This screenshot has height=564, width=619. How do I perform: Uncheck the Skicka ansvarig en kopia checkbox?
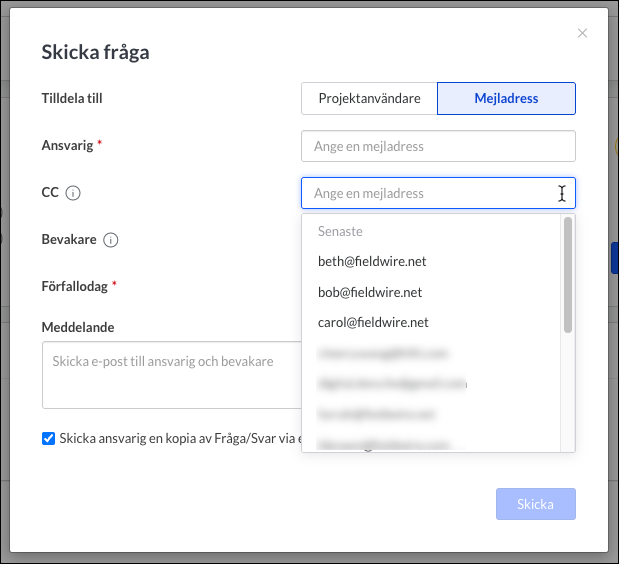[48, 438]
